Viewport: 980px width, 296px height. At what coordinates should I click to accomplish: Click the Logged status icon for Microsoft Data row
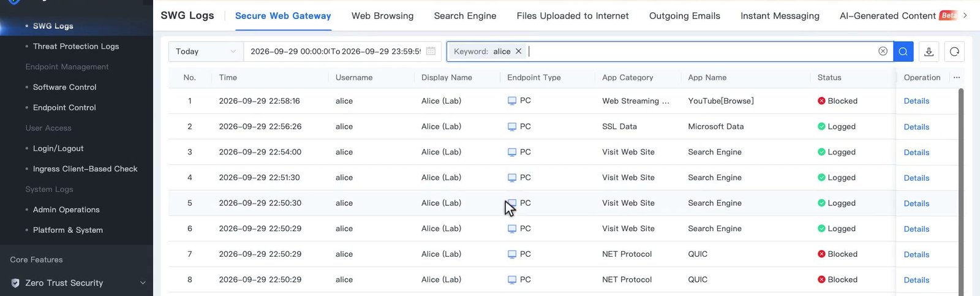click(x=821, y=127)
